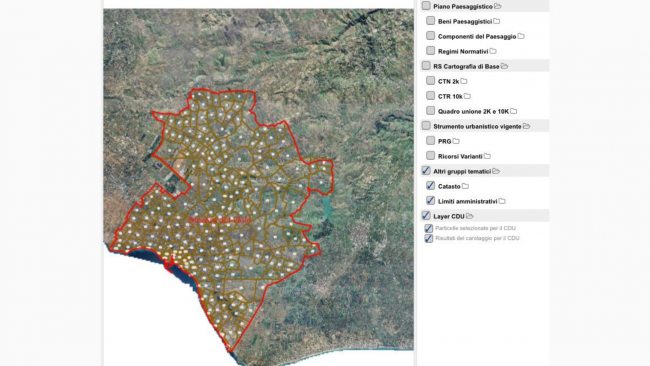Open Limiti amministrativi folder icon
The image size is (650, 366).
(x=502, y=201)
